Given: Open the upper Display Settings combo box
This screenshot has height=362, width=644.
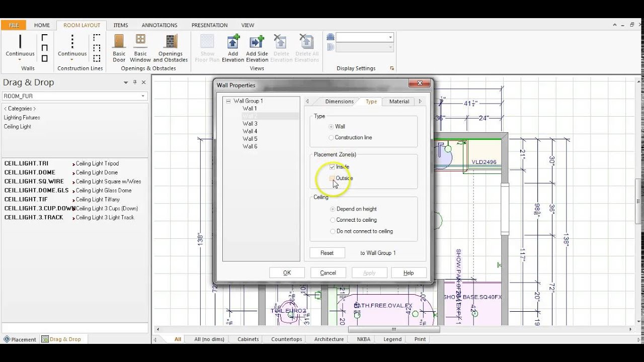Looking at the screenshot, I should (390, 37).
